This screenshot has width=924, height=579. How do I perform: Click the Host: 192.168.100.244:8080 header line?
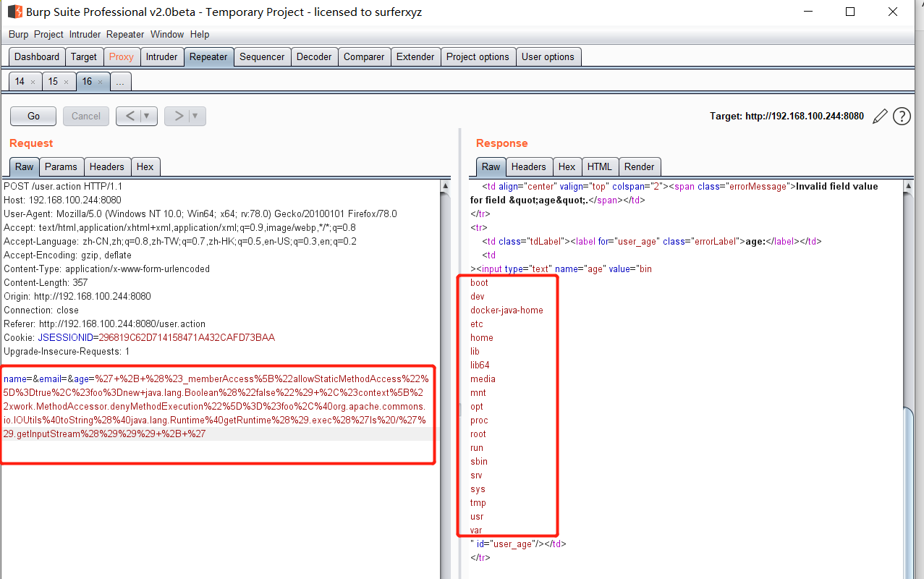coord(62,200)
